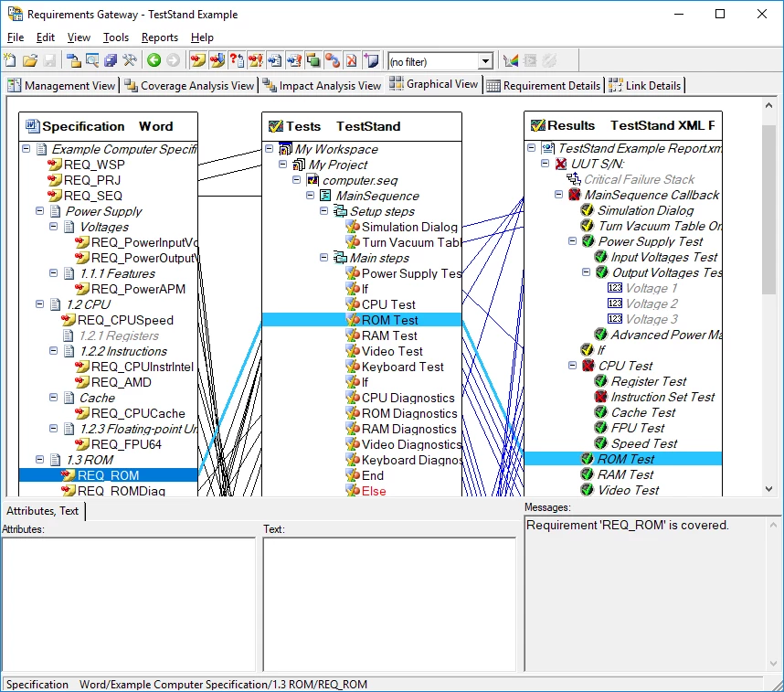Collapse the Voltages node
Screen dimensions: 784x692
point(54,227)
